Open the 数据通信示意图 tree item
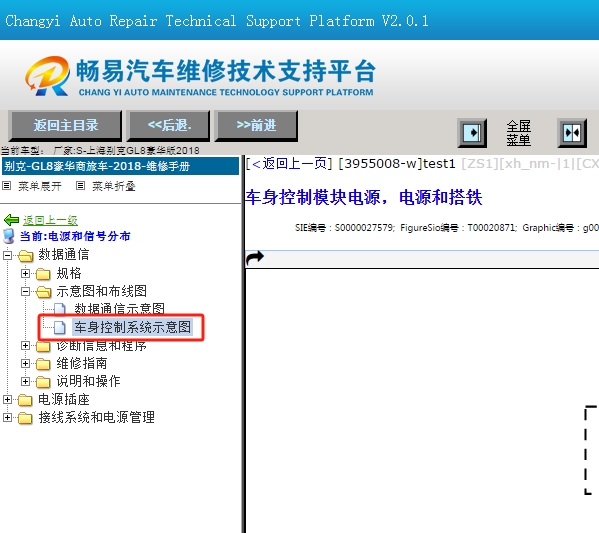This screenshot has height=533, width=599. tap(120, 309)
